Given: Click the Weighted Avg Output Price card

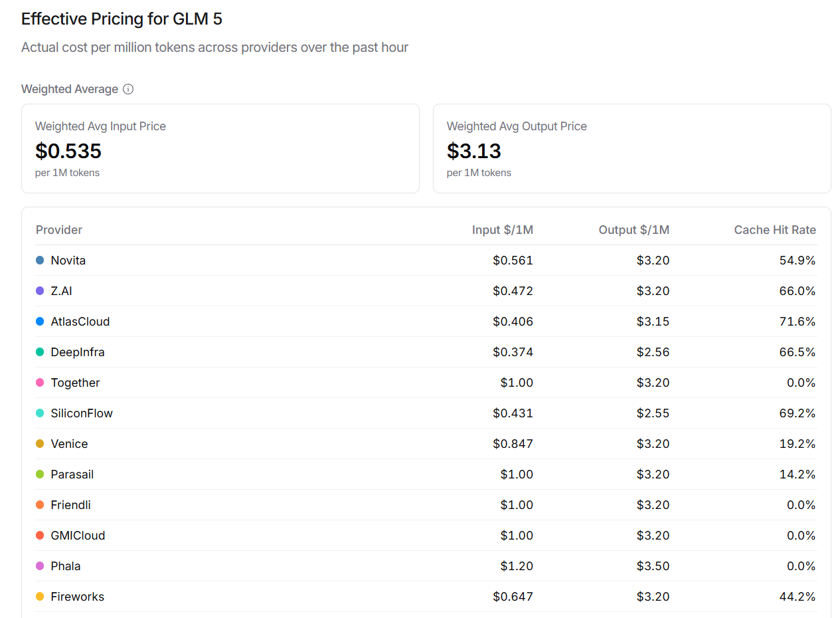Looking at the screenshot, I should click(x=631, y=148).
